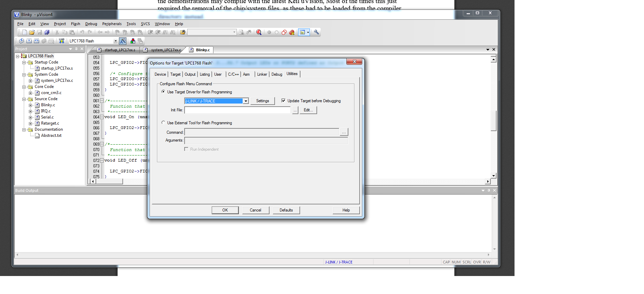Click the Configuration wrench icon
This screenshot has height=294, width=644.
click(x=316, y=32)
